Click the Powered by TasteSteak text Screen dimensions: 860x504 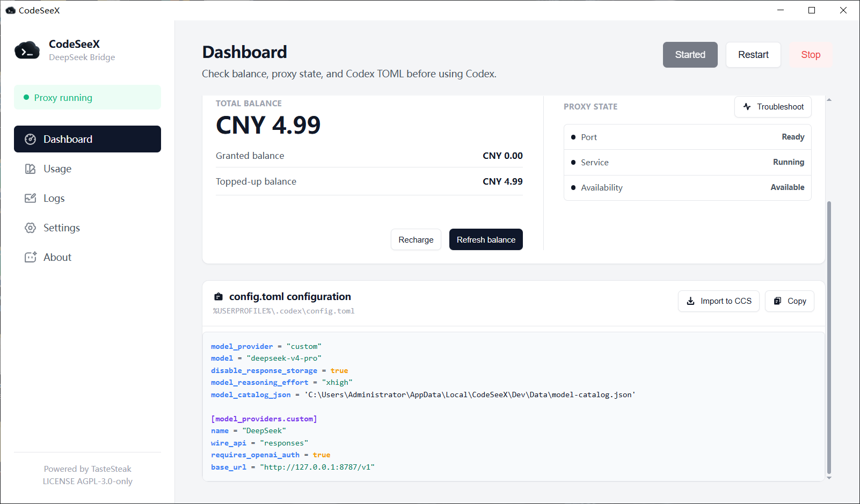88,469
